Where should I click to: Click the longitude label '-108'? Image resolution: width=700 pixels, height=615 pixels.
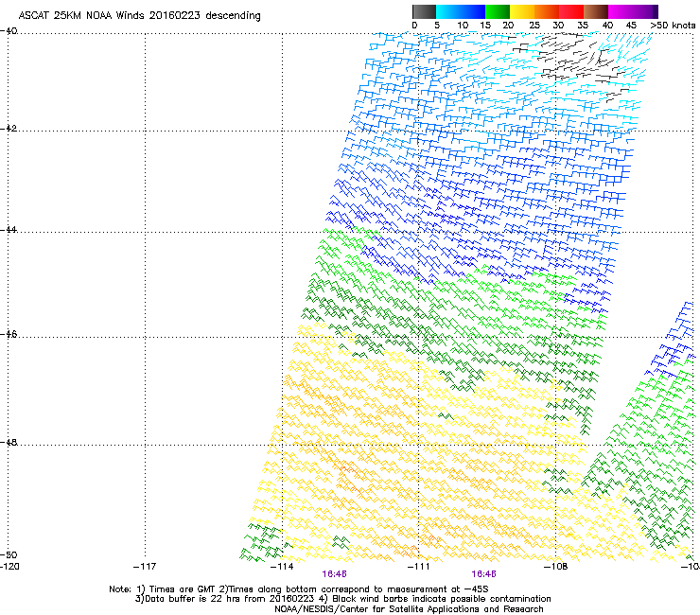pos(556,567)
